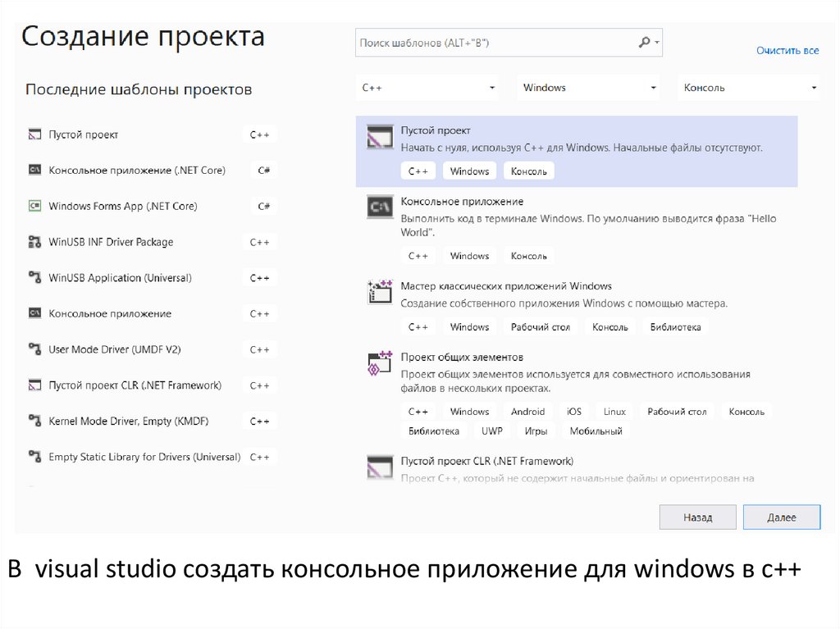Click the magnifier icon in template search box

coord(645,43)
